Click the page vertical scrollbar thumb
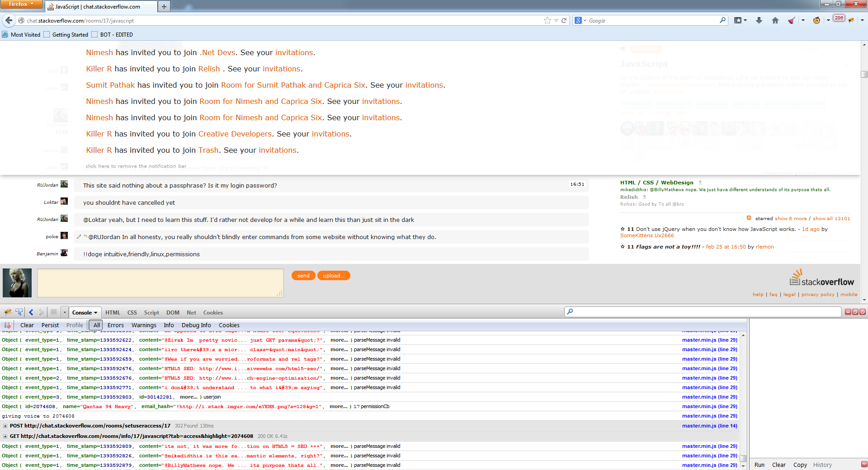The image size is (868, 470). pyautogui.click(x=864, y=75)
